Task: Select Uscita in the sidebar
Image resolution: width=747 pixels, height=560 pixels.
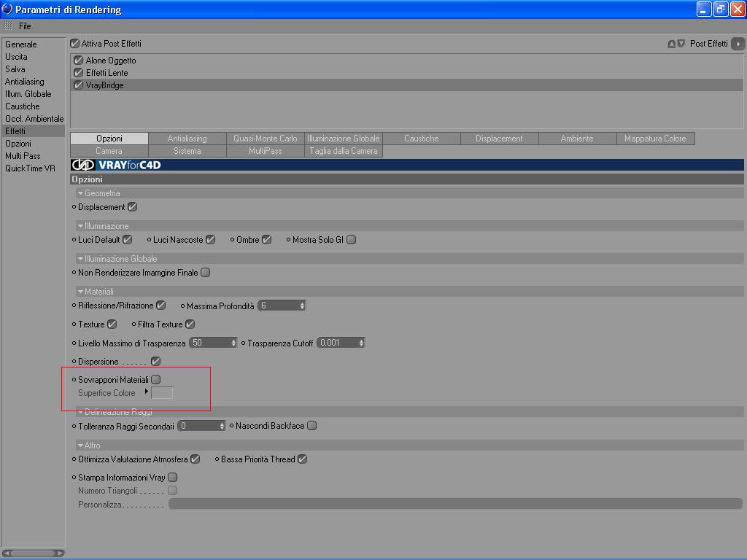Action: 34,57
